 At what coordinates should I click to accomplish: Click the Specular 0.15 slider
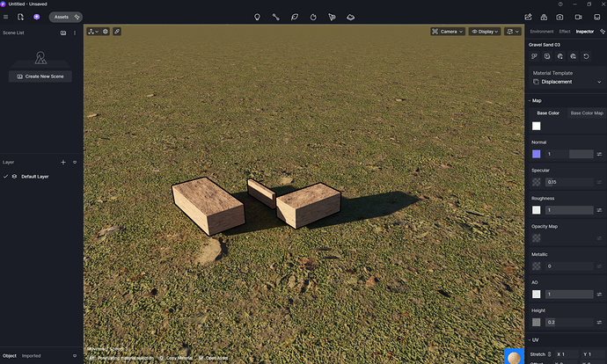(569, 182)
